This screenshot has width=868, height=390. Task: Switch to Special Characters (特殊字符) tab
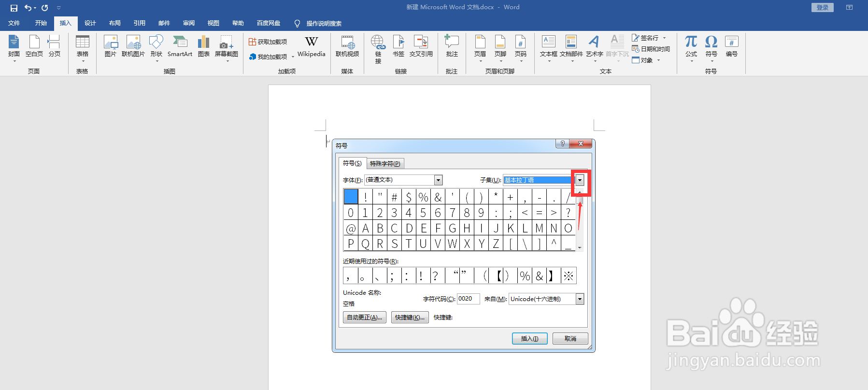coord(385,164)
